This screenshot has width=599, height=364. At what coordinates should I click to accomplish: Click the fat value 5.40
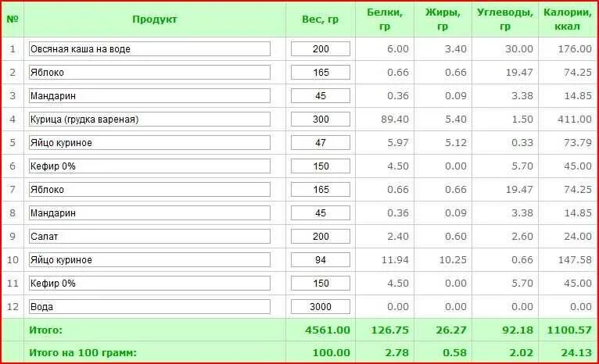point(456,120)
